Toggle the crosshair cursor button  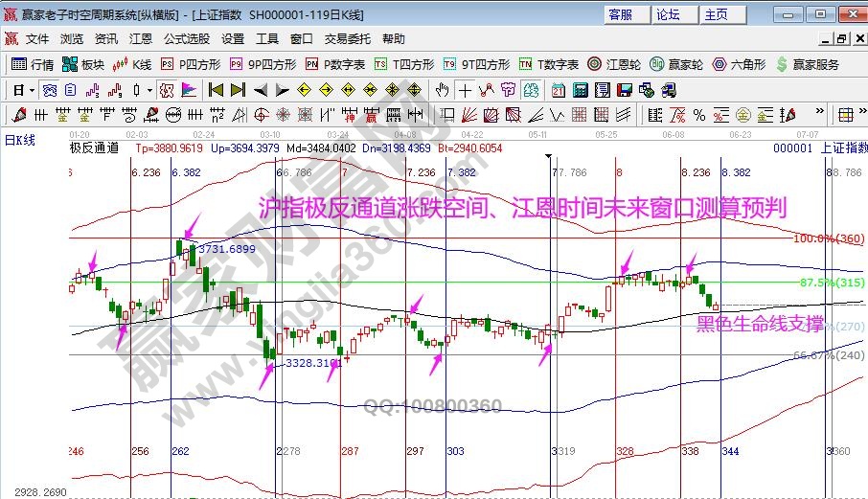coord(465,90)
